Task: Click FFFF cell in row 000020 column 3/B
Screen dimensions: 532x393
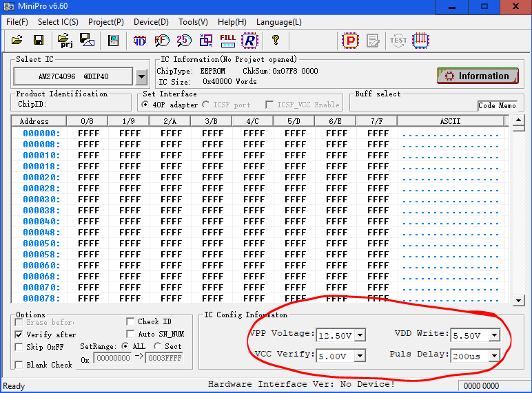Action: [212, 178]
